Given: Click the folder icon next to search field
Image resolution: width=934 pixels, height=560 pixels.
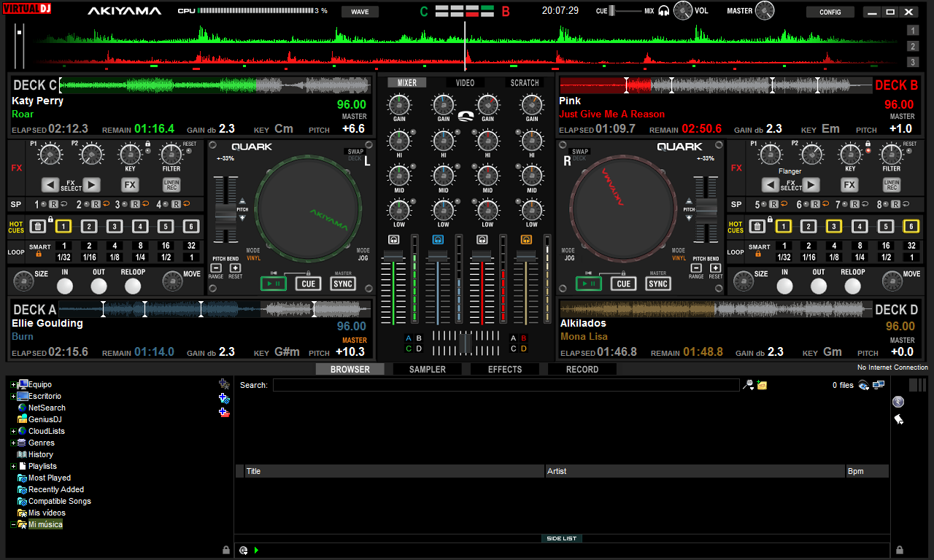Looking at the screenshot, I should tap(762, 385).
